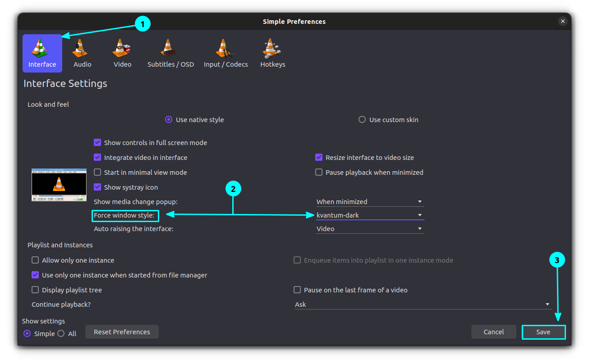This screenshot has height=364, width=589.
Task: Save the interface preferences
Action: coord(543,332)
